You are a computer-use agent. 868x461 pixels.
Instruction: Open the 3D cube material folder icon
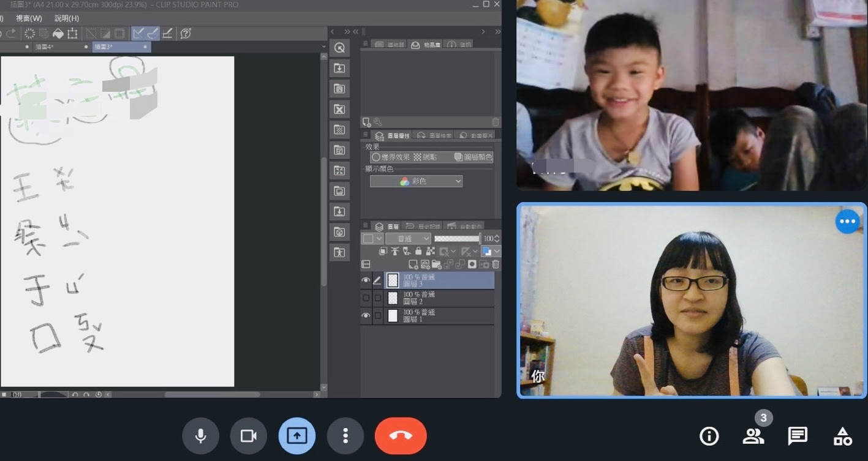[x=339, y=231]
